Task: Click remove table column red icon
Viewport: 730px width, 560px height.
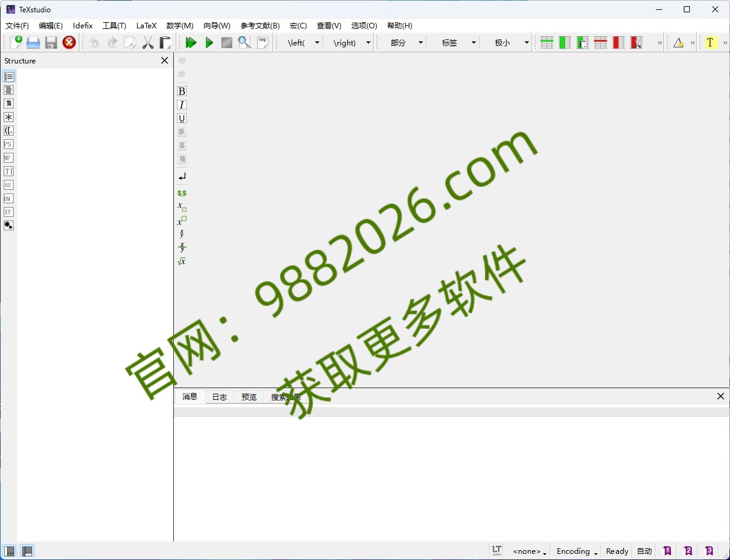Action: coord(618,43)
